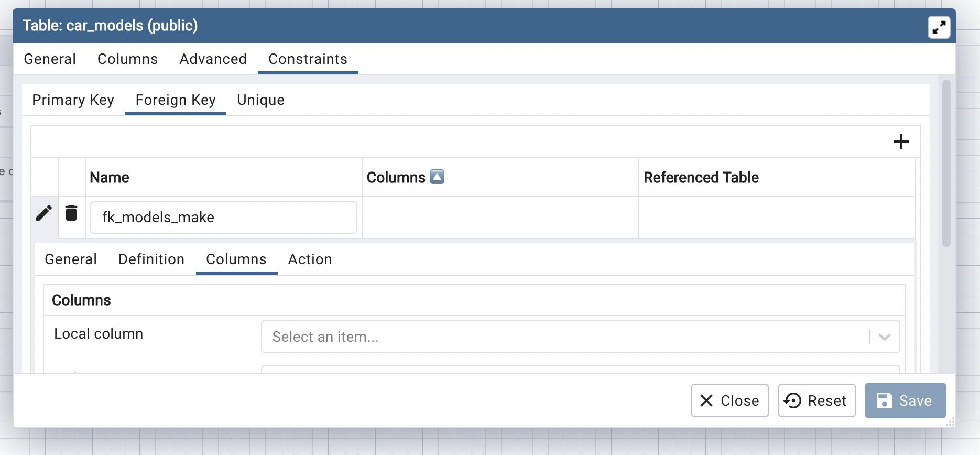Screen dimensions: 980x455
Task: Go to the Advanced tab
Action: pos(213,59)
